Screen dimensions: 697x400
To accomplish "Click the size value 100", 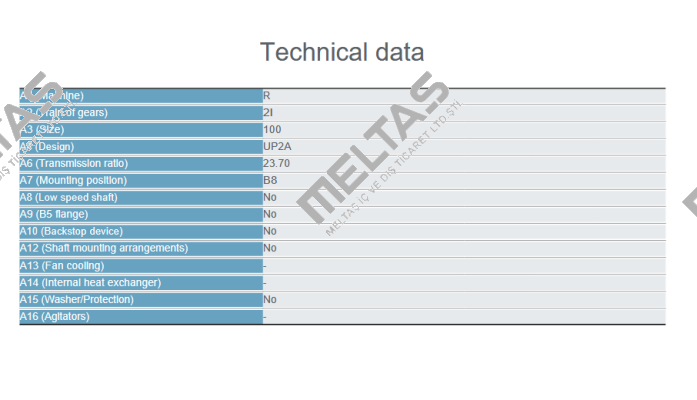I will click(272, 129).
